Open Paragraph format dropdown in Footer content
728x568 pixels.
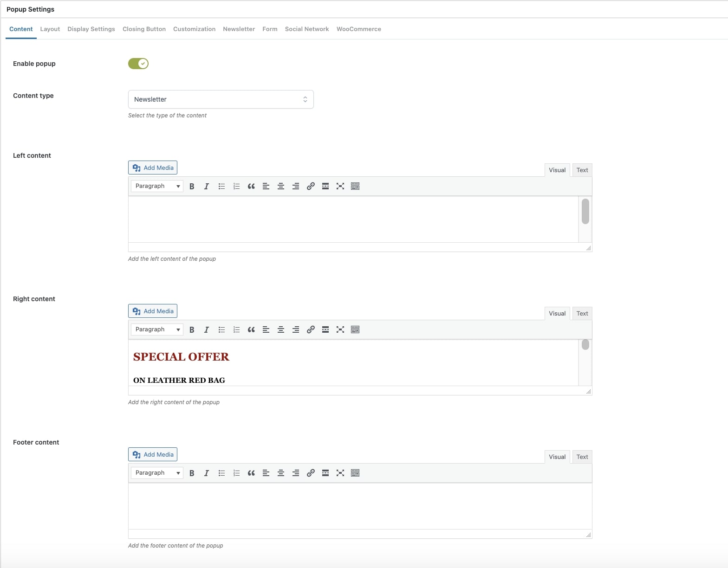[x=157, y=473]
